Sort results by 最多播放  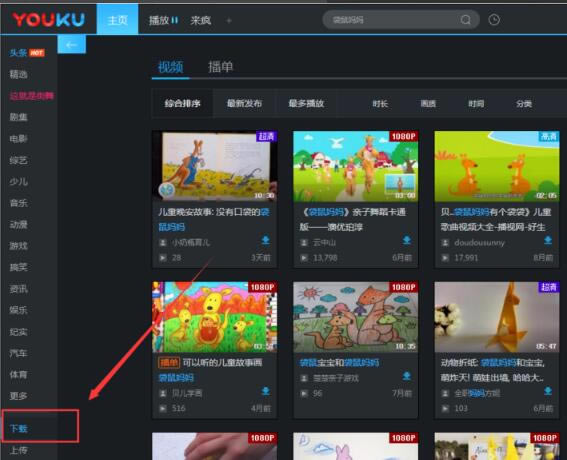pos(306,103)
